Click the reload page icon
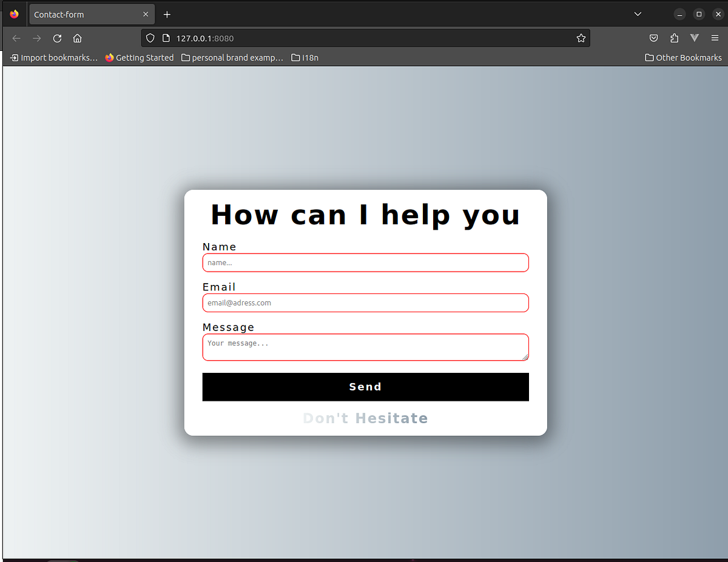 (56, 38)
